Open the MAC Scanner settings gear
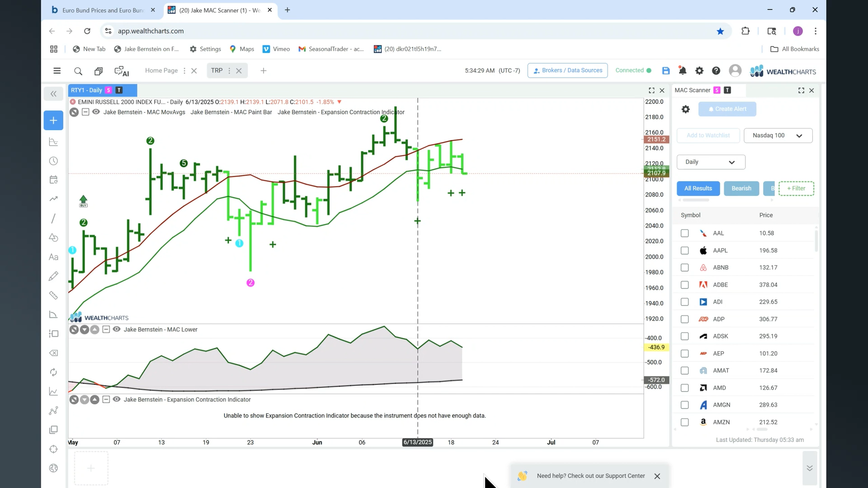 [686, 109]
